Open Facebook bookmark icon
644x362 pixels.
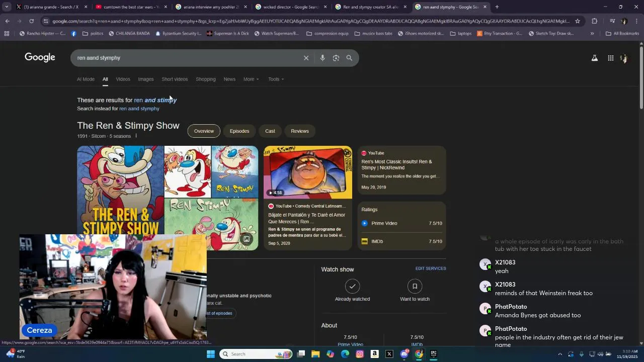(74, 34)
